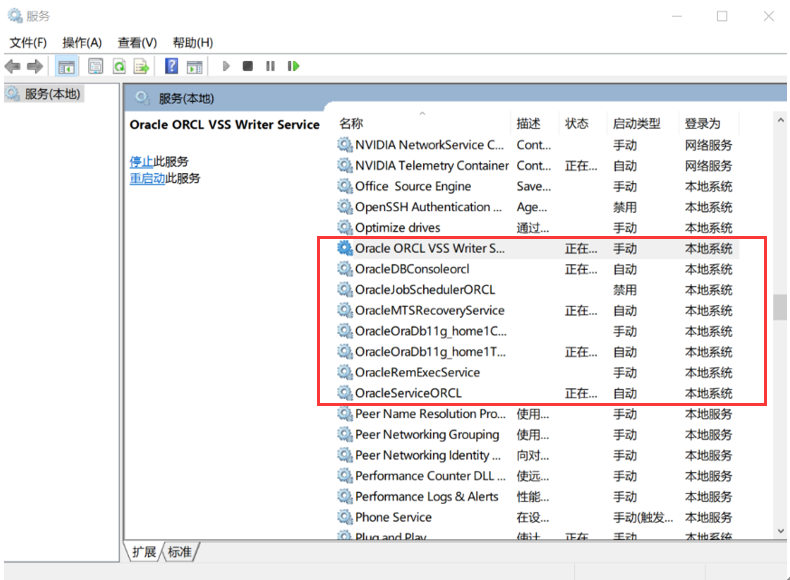Click the scroll down arrow of services list

click(x=780, y=531)
